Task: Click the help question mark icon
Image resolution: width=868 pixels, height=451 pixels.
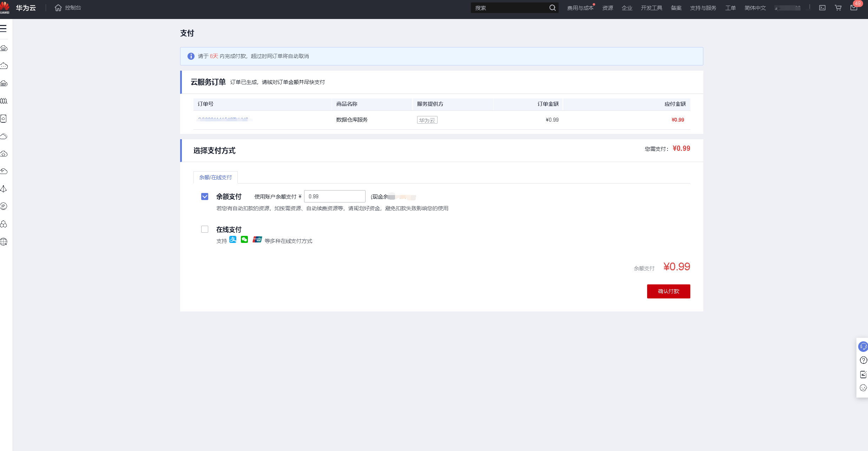Action: [863, 360]
